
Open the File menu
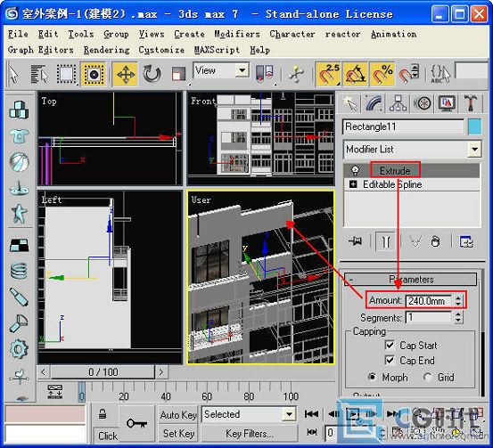coord(18,34)
